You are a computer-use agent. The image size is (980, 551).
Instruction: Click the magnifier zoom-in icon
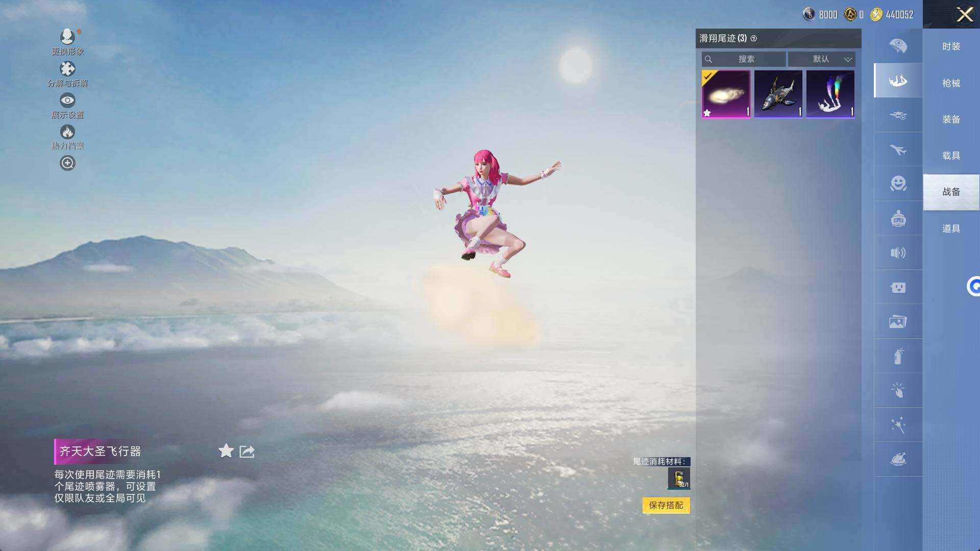tap(67, 163)
